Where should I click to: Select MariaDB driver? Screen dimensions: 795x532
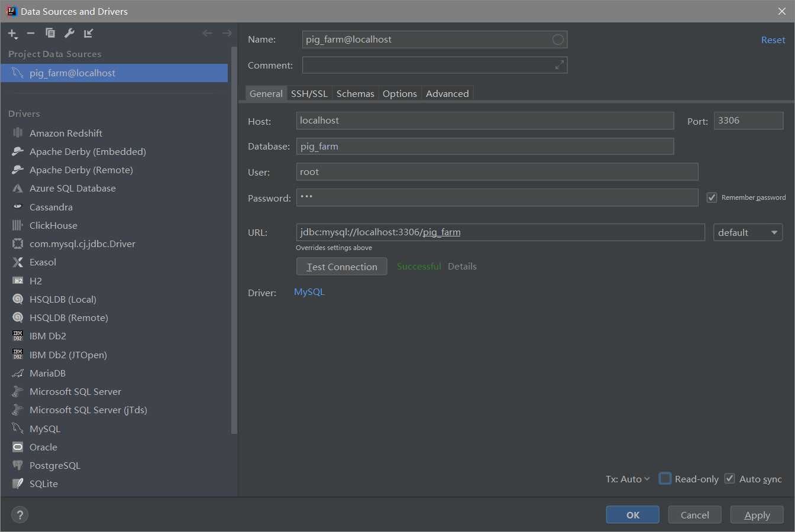pyautogui.click(x=114, y=373)
